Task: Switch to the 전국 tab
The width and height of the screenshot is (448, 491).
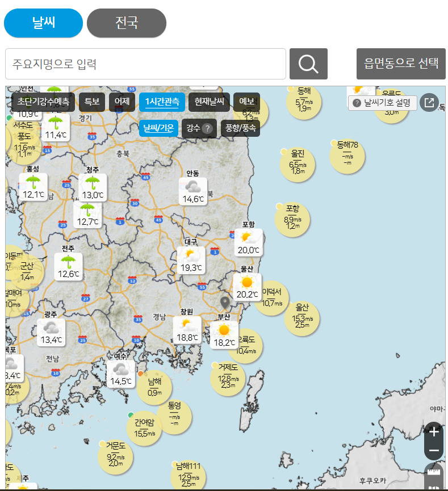Action: (x=126, y=23)
